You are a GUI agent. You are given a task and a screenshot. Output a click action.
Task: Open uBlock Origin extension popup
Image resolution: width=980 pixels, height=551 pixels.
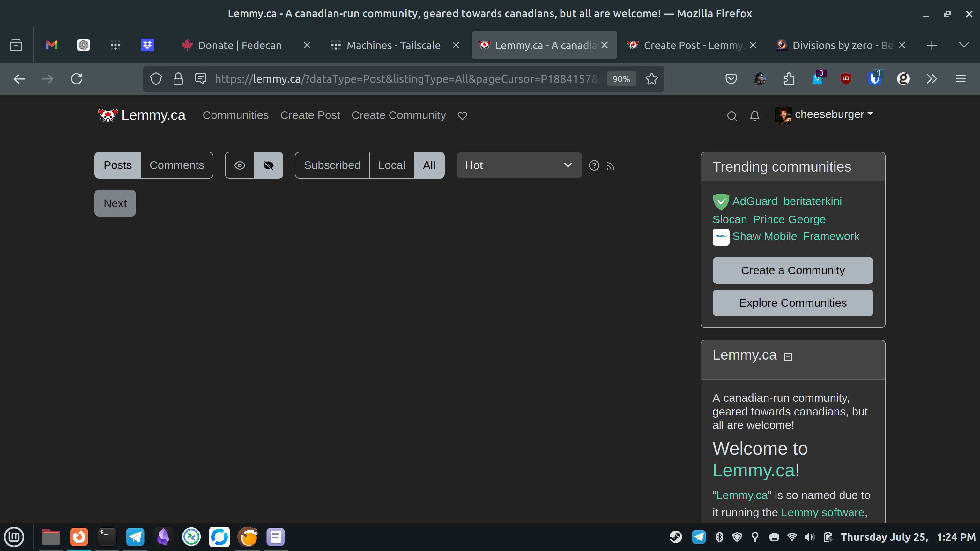[846, 79]
